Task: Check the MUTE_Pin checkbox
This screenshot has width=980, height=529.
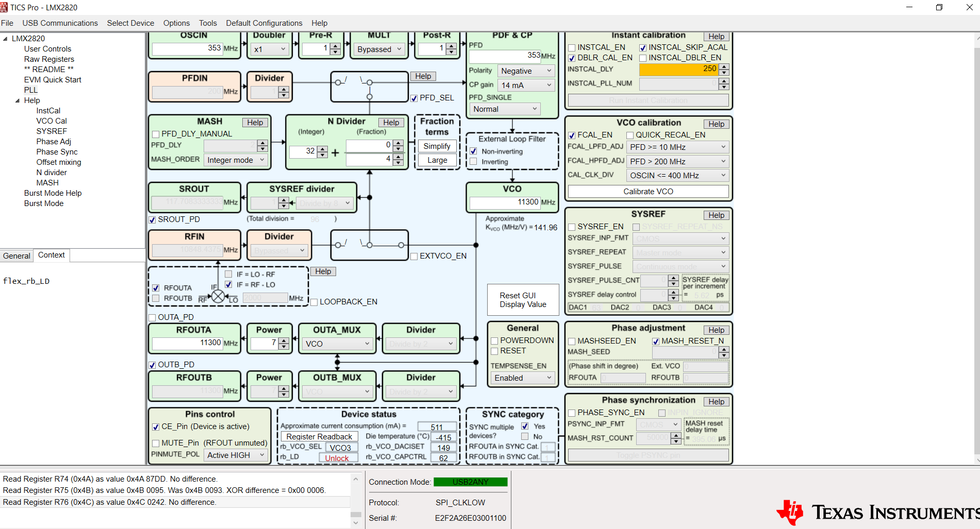Action: (156, 443)
